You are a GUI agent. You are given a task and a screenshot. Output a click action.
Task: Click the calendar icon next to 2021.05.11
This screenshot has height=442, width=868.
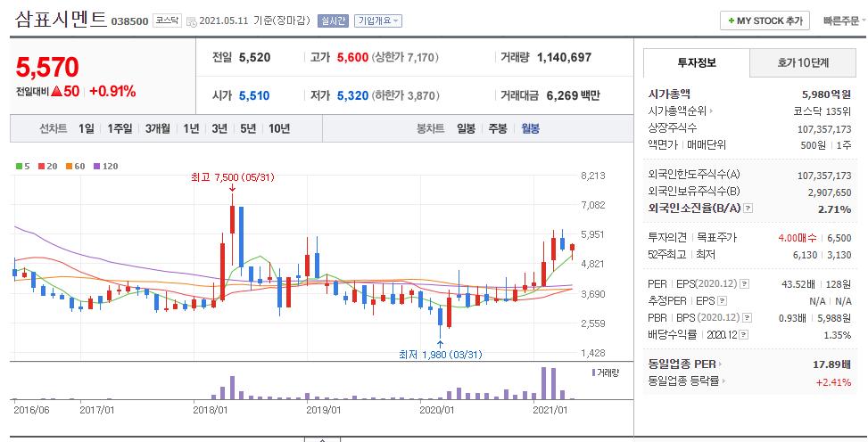pos(192,21)
